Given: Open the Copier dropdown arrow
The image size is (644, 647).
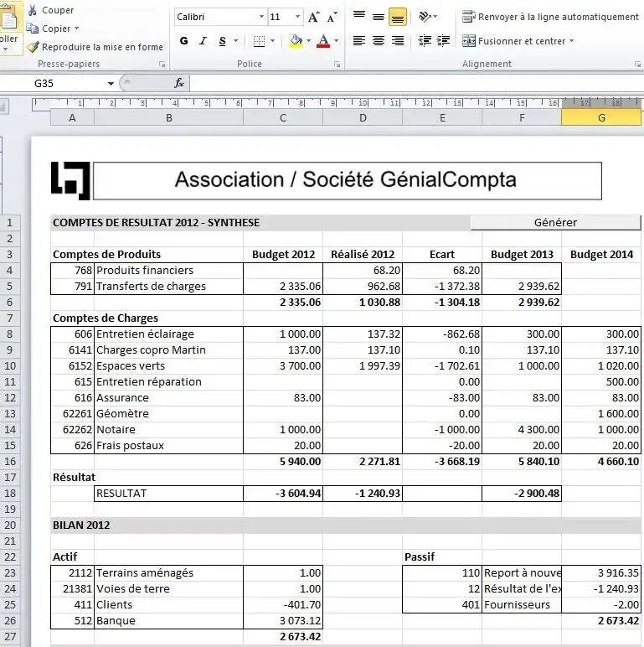Looking at the screenshot, I should click(77, 28).
